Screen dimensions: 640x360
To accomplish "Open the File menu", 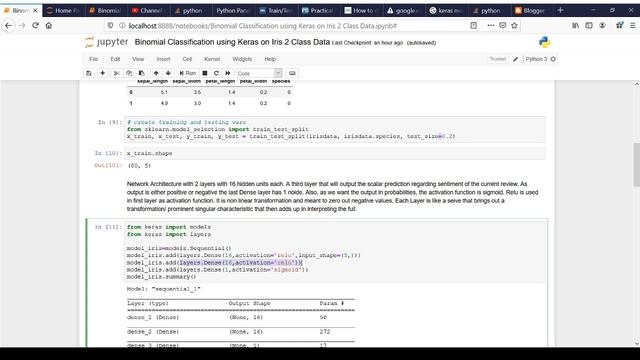I will pyautogui.click(x=93, y=59).
